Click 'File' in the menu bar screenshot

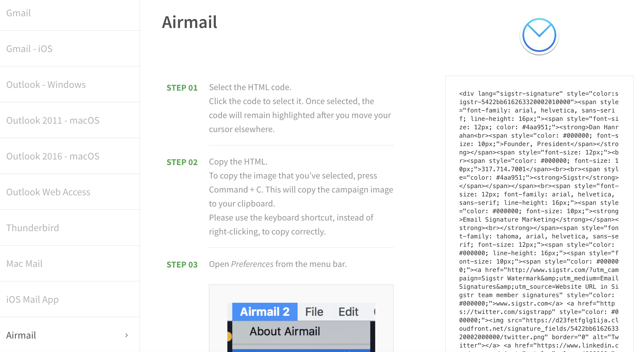(314, 312)
